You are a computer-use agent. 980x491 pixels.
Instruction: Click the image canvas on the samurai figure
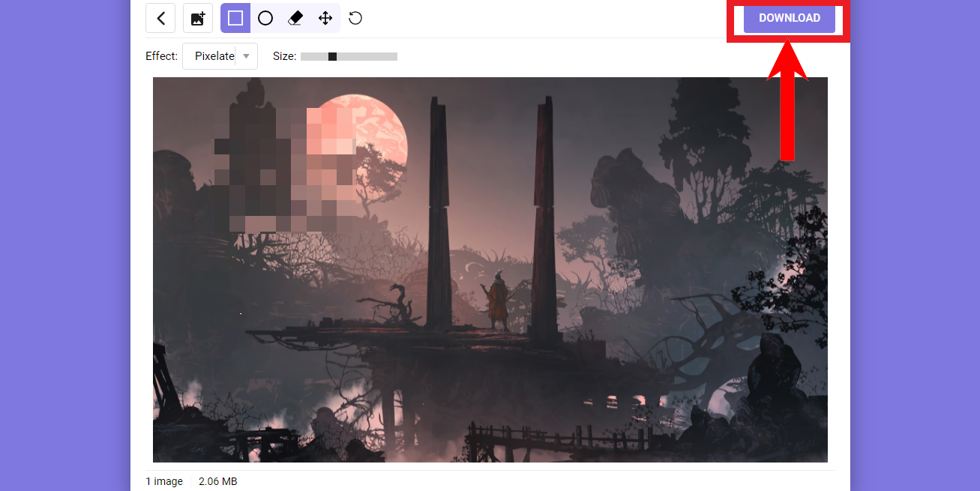tap(497, 300)
